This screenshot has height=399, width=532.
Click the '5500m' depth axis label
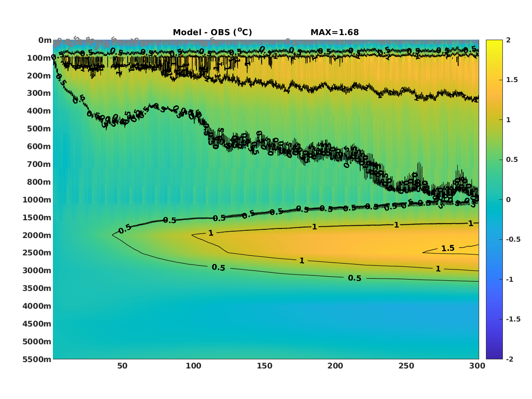pos(37,359)
